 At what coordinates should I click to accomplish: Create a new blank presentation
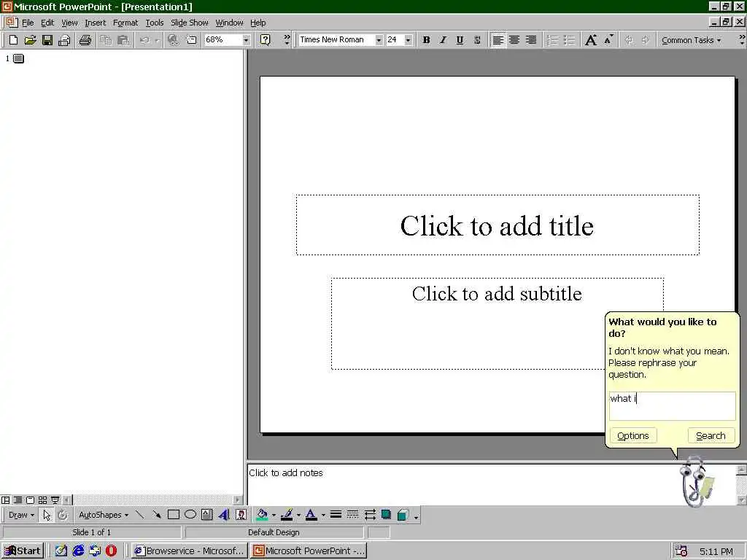pos(13,40)
